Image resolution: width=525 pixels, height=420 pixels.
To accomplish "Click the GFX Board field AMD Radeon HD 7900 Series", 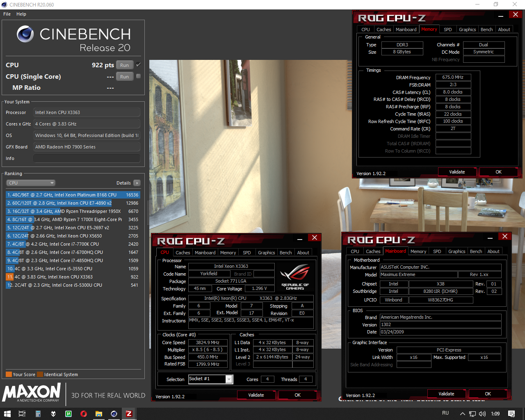I will pyautogui.click(x=87, y=147).
